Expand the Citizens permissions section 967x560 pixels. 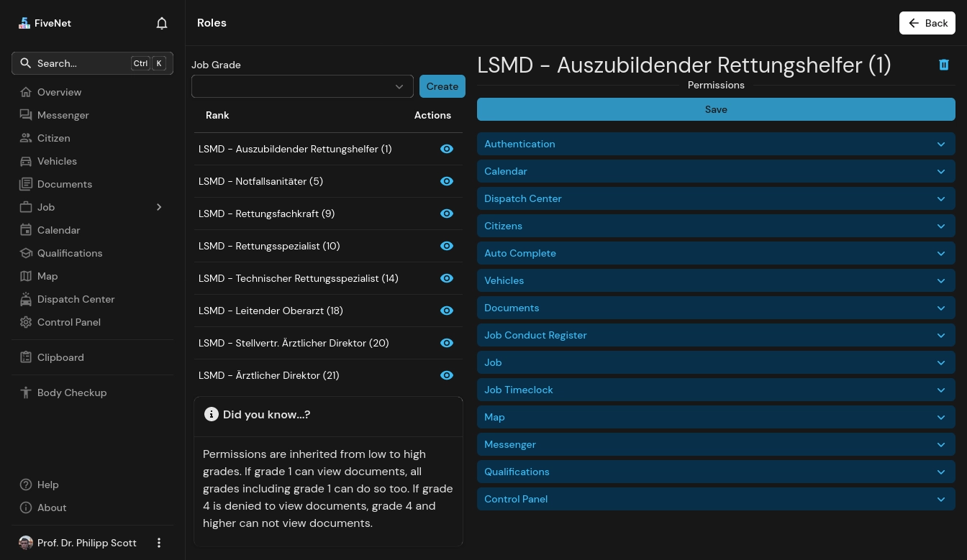click(716, 226)
